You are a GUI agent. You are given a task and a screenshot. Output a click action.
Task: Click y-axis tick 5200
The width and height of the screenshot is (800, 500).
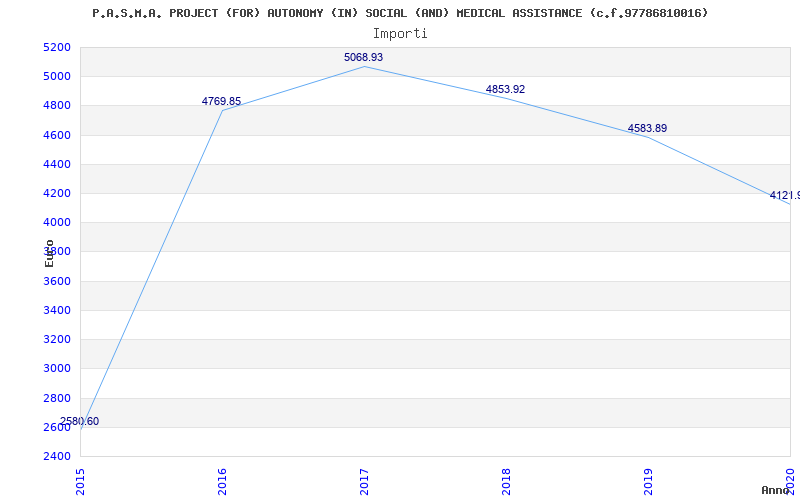(x=57, y=47)
